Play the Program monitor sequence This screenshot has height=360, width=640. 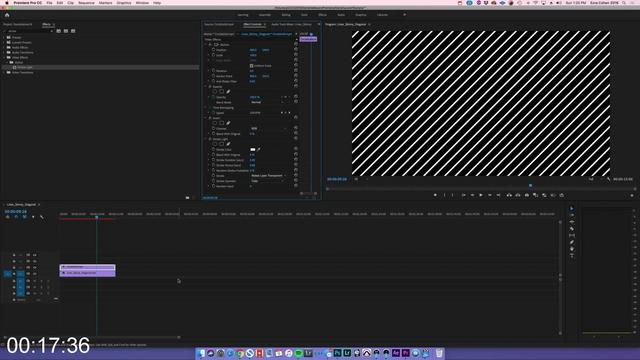pyautogui.click(x=481, y=196)
